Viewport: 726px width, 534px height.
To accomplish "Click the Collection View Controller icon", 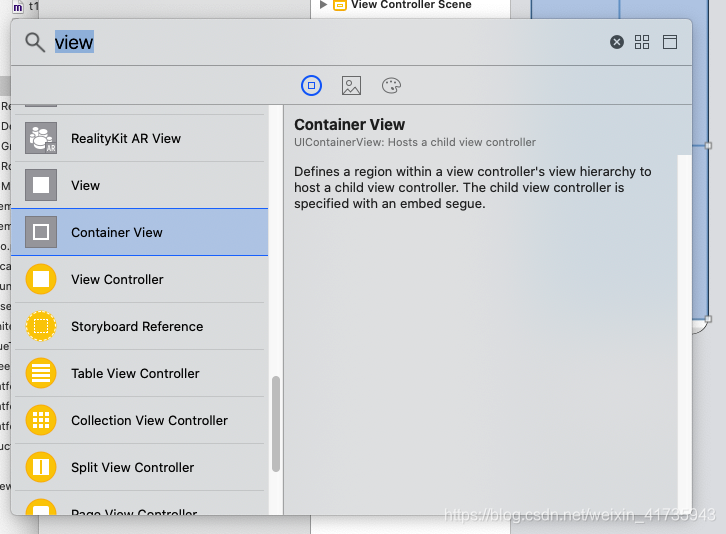I will click(x=41, y=420).
